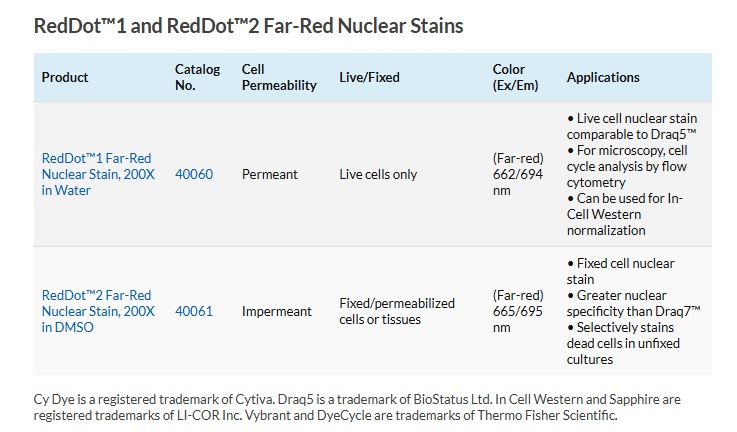Image resolution: width=737 pixels, height=432 pixels.
Task: Click the 662/694 nm color cell
Action: (x=518, y=174)
